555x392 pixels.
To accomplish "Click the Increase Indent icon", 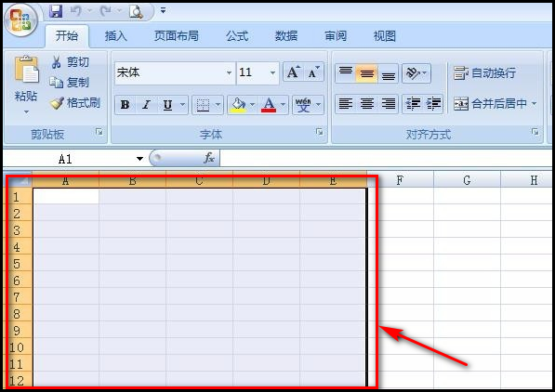I will coord(433,104).
